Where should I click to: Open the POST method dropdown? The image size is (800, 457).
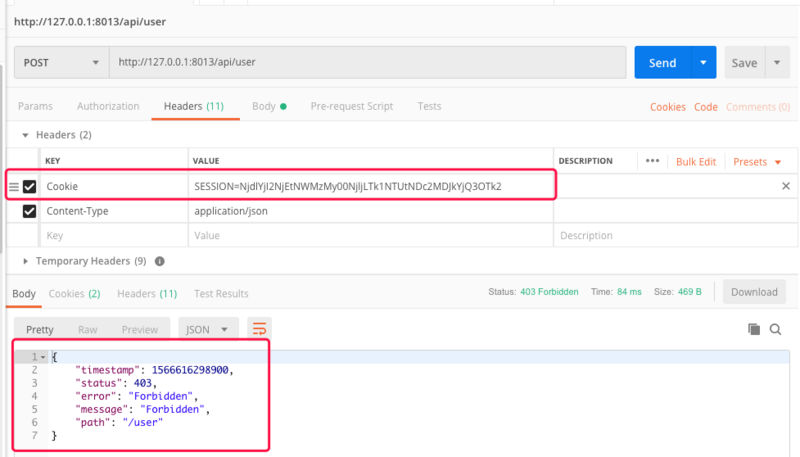pyautogui.click(x=61, y=63)
